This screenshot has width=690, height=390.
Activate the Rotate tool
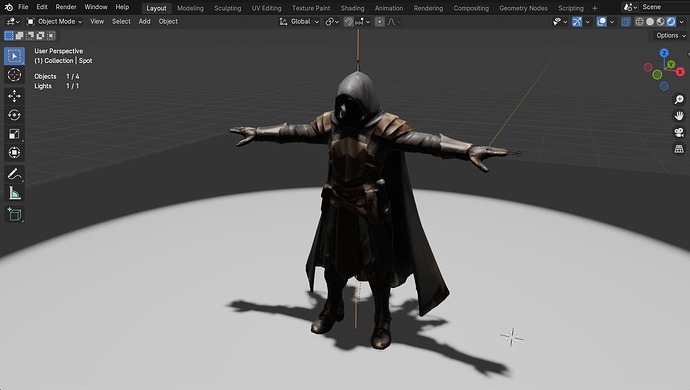click(x=14, y=115)
